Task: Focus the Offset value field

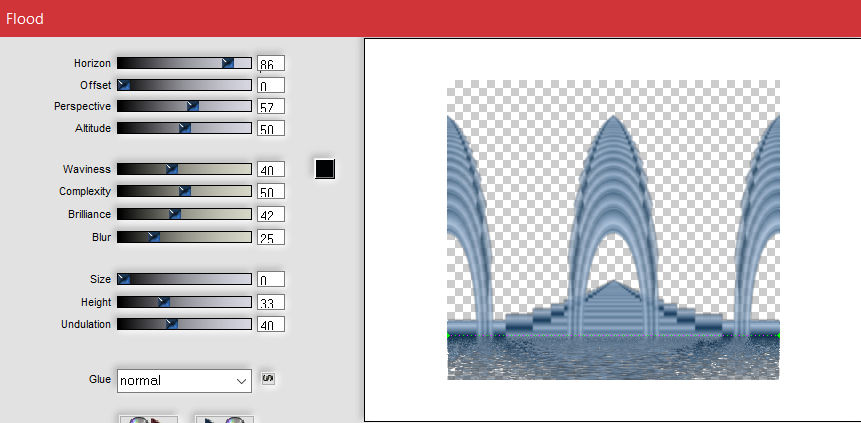Action: pos(271,85)
